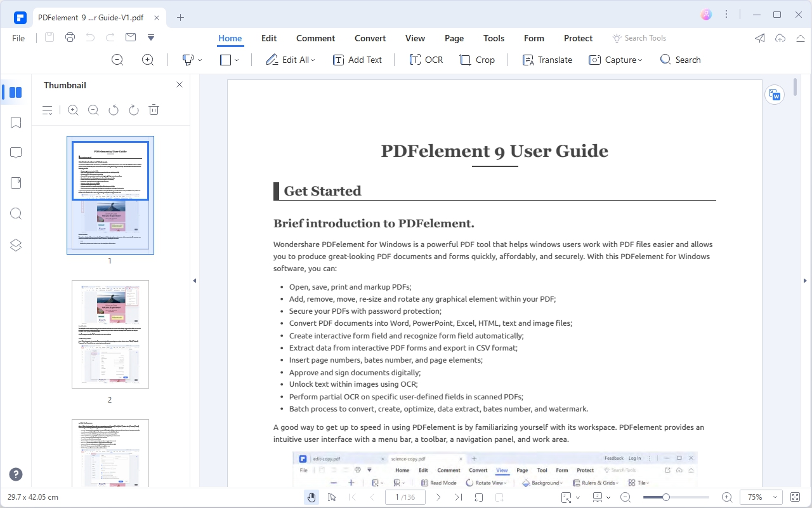The image size is (812, 508).
Task: Enlarge thumbnails with zoom-in icon
Action: pos(73,110)
